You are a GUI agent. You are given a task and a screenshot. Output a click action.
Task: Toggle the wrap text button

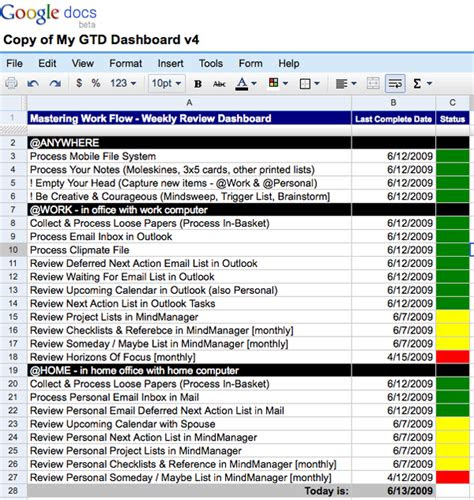(395, 83)
